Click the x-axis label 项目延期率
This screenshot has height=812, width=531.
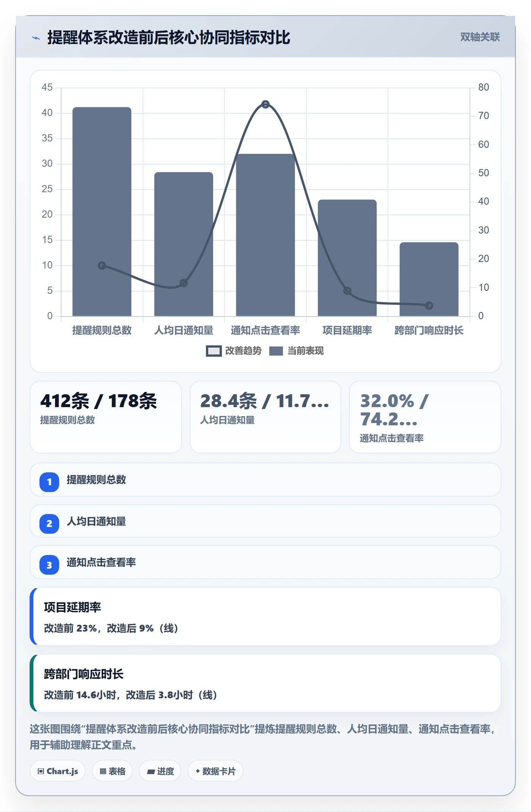(x=347, y=331)
